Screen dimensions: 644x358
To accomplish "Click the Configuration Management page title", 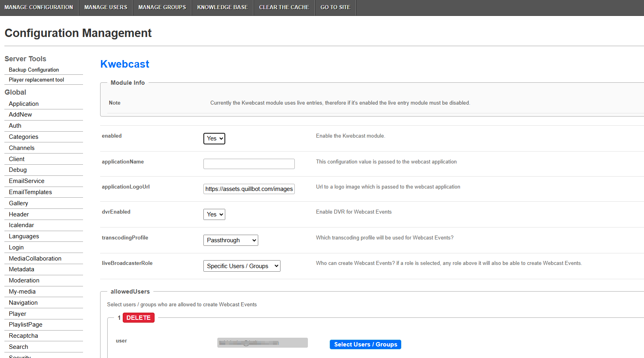I will [x=78, y=33].
